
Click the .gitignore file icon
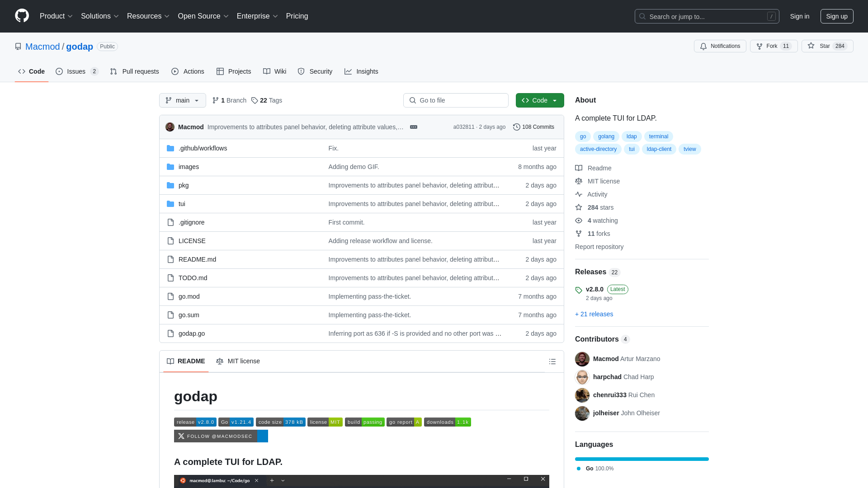click(170, 222)
